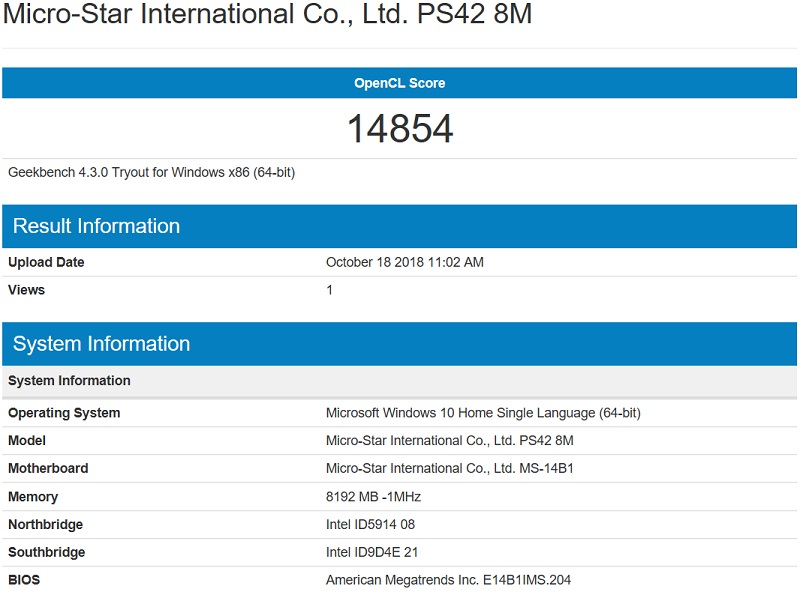This screenshot has height=595, width=800.
Task: Select the Southbridge value Intel ID9D4E 21
Action: [372, 552]
